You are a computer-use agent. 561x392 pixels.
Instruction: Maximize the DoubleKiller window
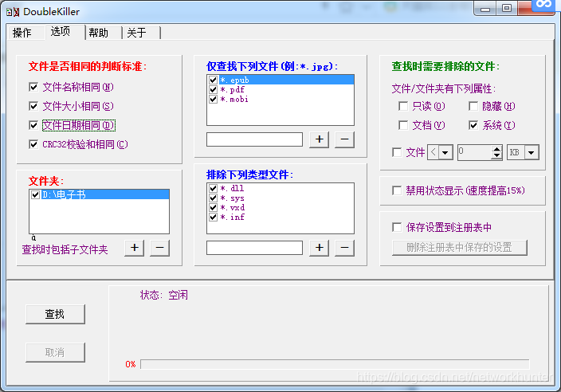[507, 8]
